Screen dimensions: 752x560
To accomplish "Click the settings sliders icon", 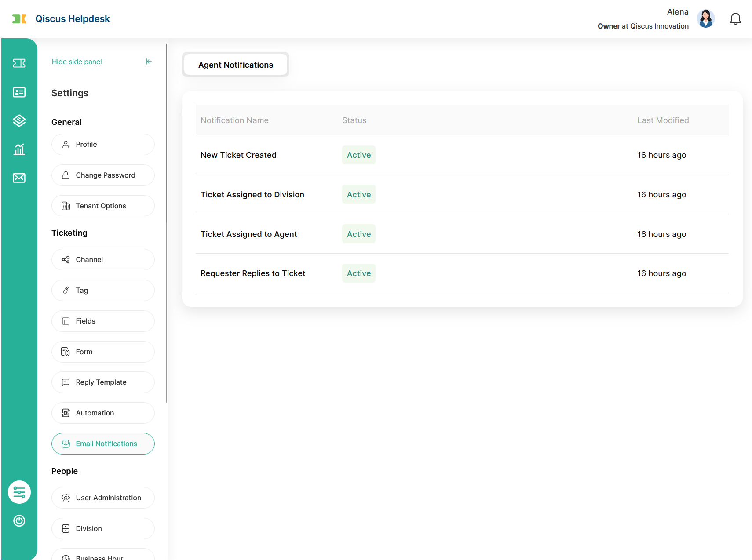I will [19, 492].
